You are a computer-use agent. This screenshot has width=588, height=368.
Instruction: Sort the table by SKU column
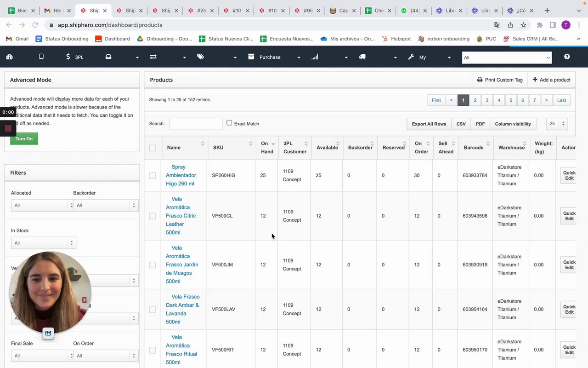232,148
